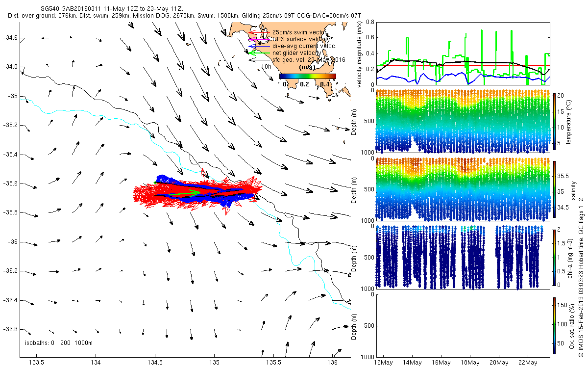Click latitude tick '-35.6'

[x=11, y=184]
